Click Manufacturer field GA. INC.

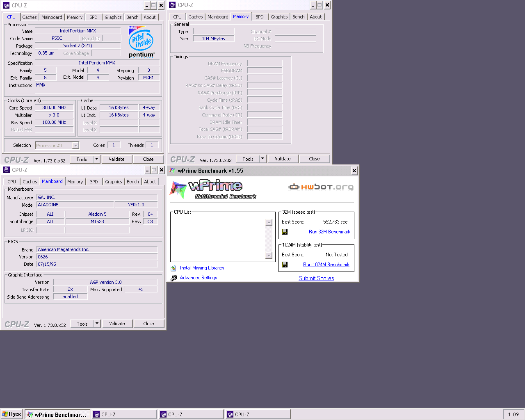tap(97, 197)
